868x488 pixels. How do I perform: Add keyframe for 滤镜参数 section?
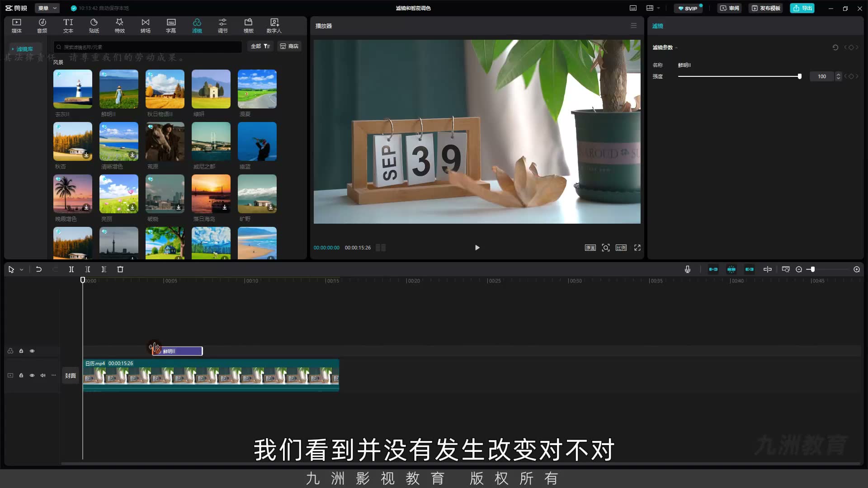pos(851,47)
